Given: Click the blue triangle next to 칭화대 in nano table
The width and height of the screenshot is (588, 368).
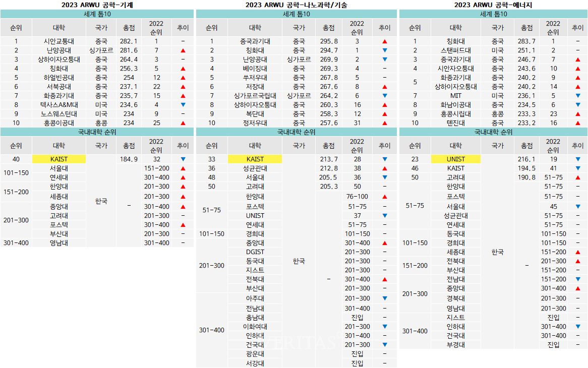Looking at the screenshot, I should [385, 50].
